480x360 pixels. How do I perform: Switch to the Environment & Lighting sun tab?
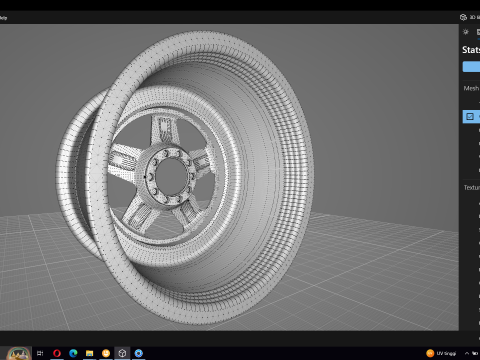[466, 32]
